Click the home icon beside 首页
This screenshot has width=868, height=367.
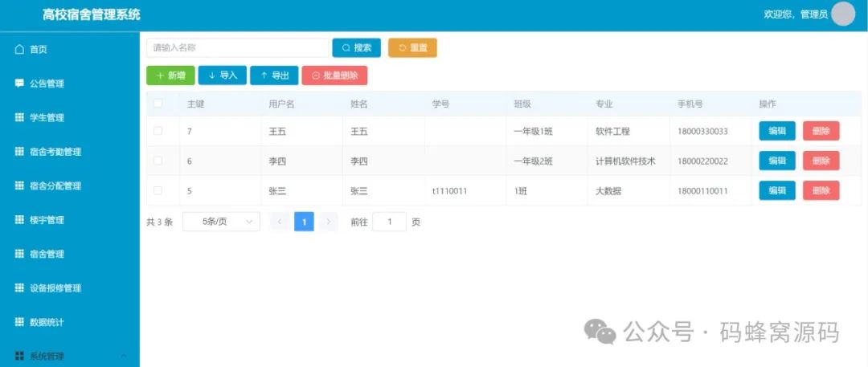click(19, 49)
